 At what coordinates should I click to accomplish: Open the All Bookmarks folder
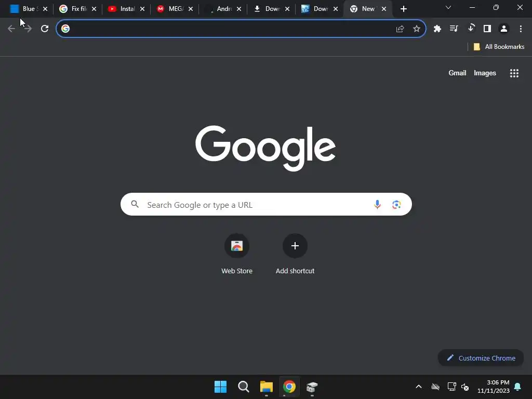[499, 47]
